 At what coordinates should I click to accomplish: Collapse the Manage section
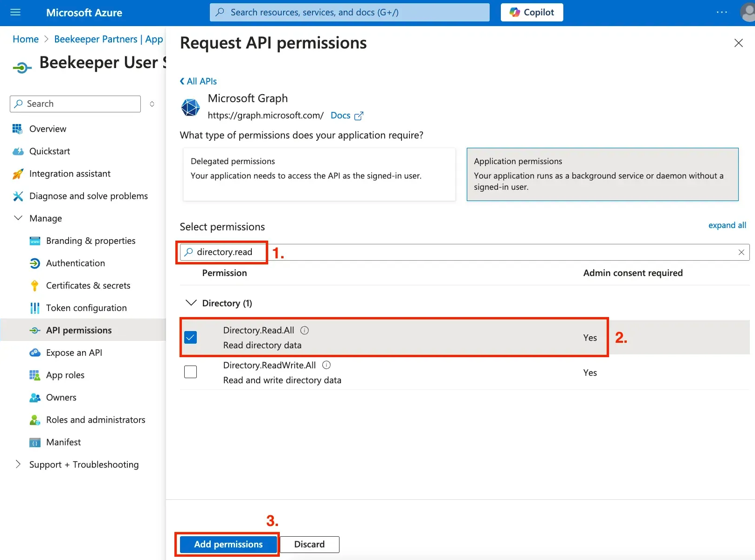coord(18,218)
